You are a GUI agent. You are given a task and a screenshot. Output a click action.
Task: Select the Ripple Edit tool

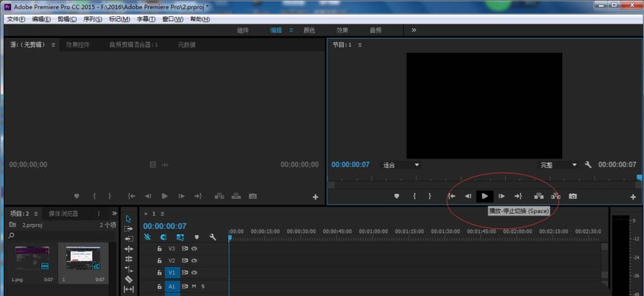(128, 239)
